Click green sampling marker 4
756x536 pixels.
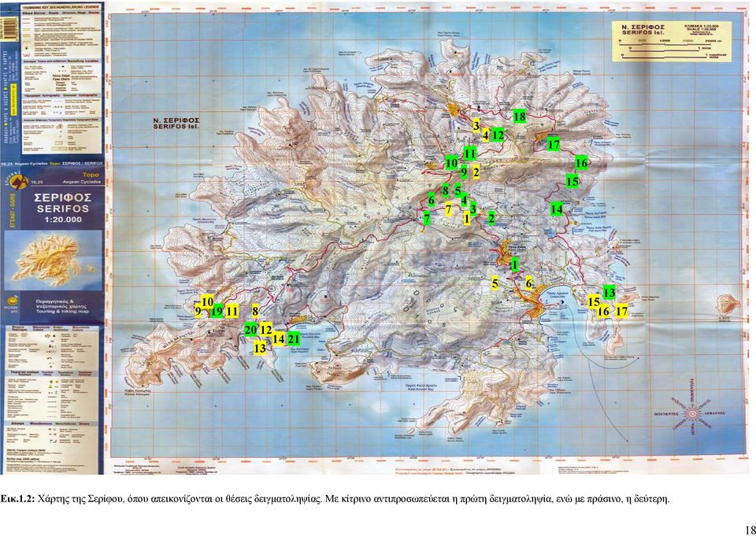[x=464, y=200]
